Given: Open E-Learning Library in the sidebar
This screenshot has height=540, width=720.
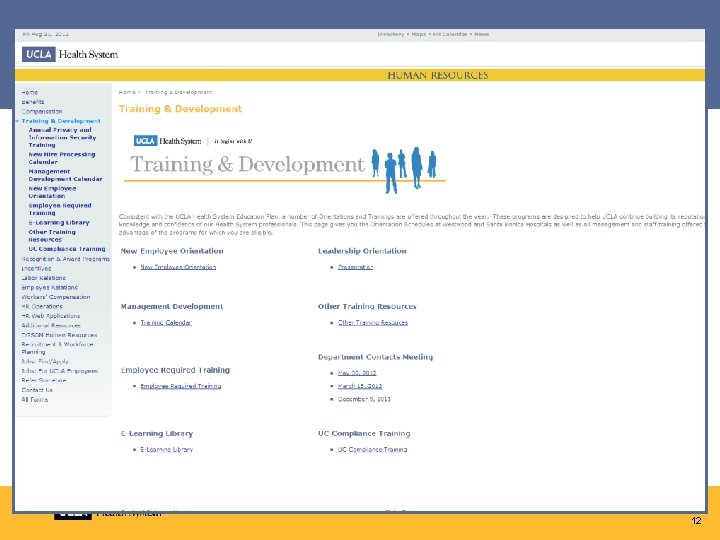Looking at the screenshot, I should (59, 222).
